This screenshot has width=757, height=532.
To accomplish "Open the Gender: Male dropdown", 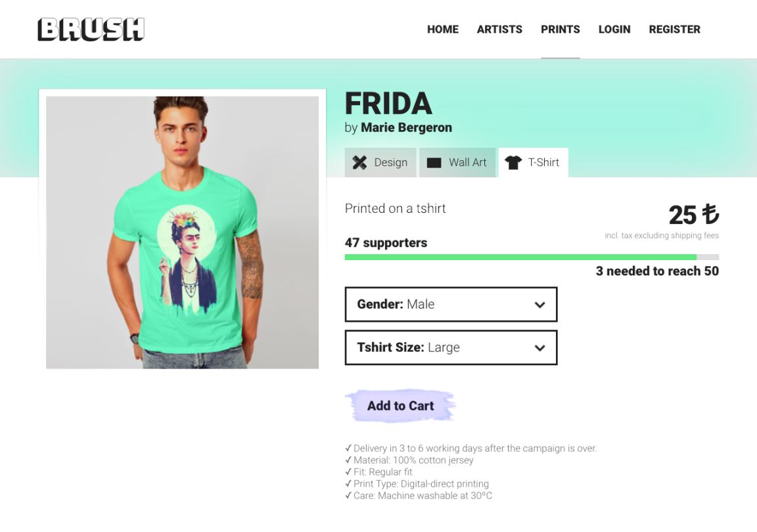I will pyautogui.click(x=451, y=305).
